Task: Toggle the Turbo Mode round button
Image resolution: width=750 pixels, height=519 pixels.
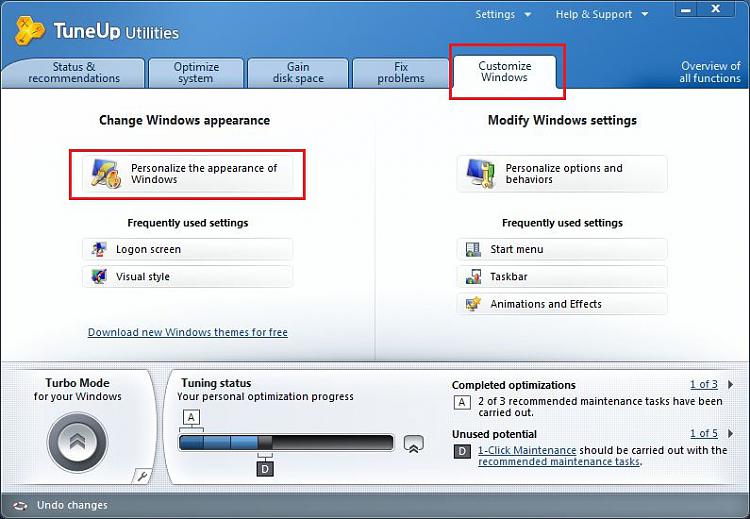Action: [x=77, y=442]
